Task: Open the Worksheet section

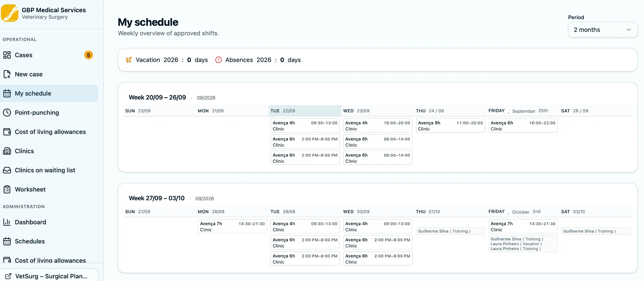Action: point(49,189)
